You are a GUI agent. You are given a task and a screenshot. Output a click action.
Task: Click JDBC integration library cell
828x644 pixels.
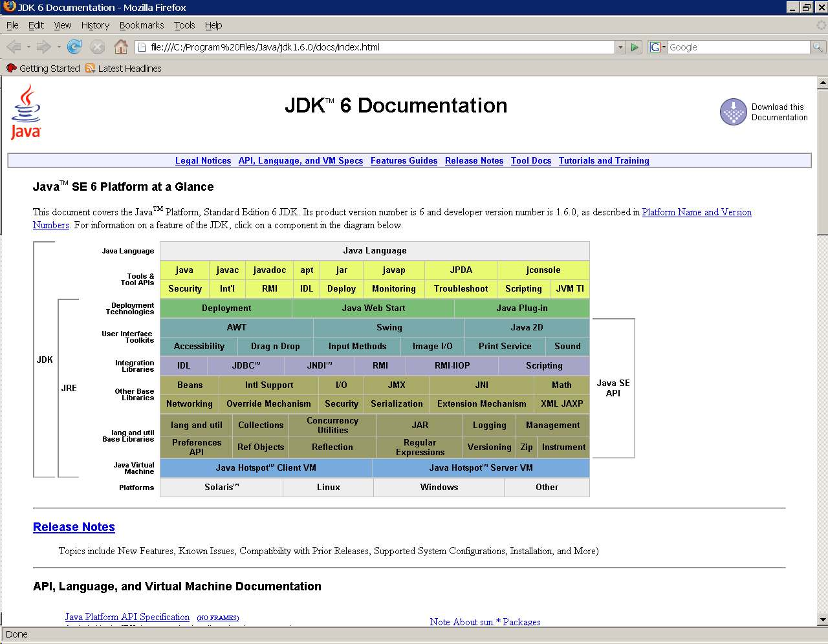(246, 366)
